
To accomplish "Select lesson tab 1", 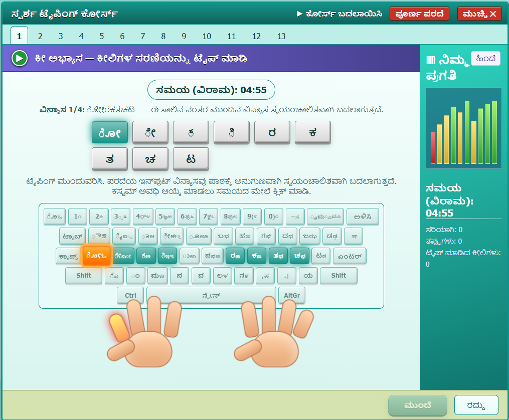I will (x=19, y=36).
